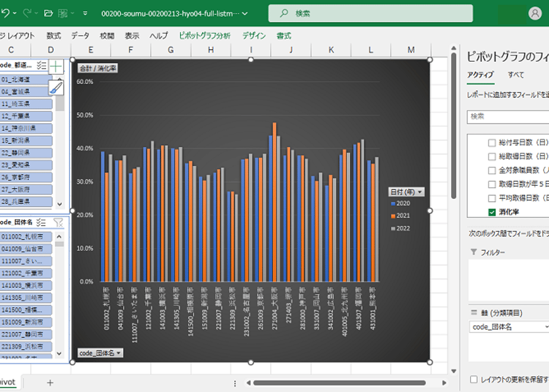Click the 2022 legend color marker
This screenshot has width=549, height=392.
coord(393,229)
